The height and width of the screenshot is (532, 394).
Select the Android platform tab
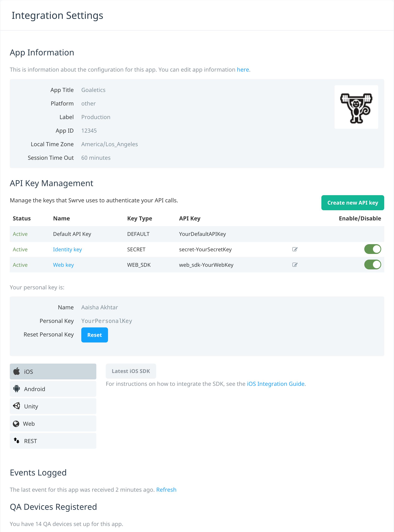coord(53,389)
